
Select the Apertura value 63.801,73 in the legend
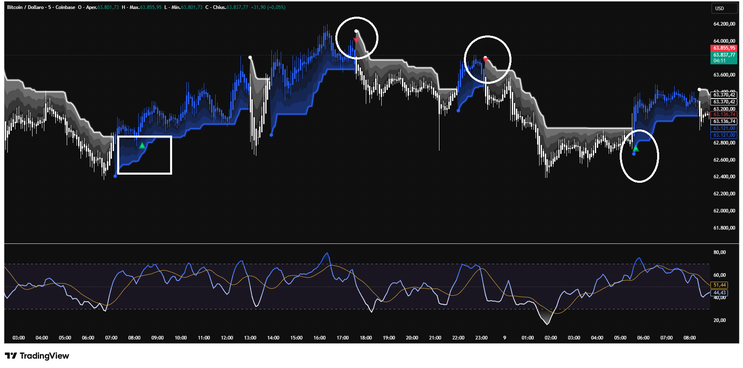coord(108,8)
